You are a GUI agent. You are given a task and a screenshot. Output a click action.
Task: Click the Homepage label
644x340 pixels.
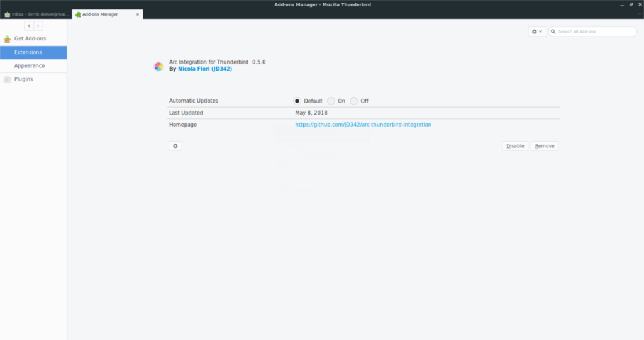(x=183, y=125)
